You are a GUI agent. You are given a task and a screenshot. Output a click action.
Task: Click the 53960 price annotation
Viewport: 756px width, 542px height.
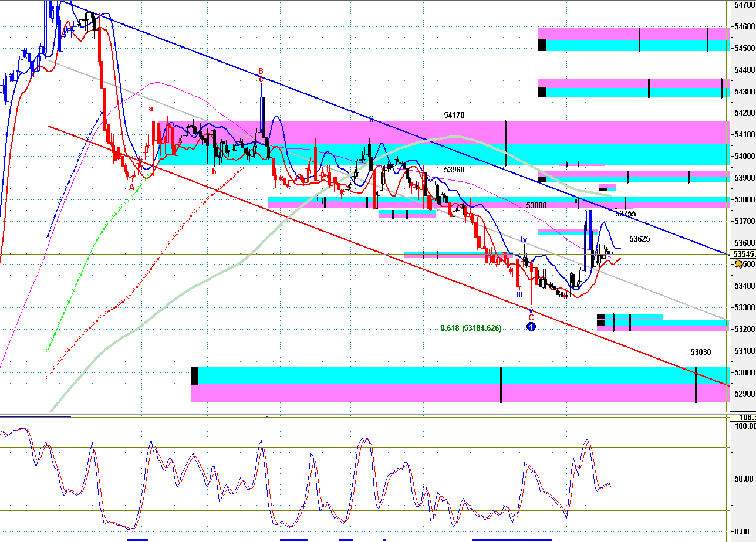454,170
